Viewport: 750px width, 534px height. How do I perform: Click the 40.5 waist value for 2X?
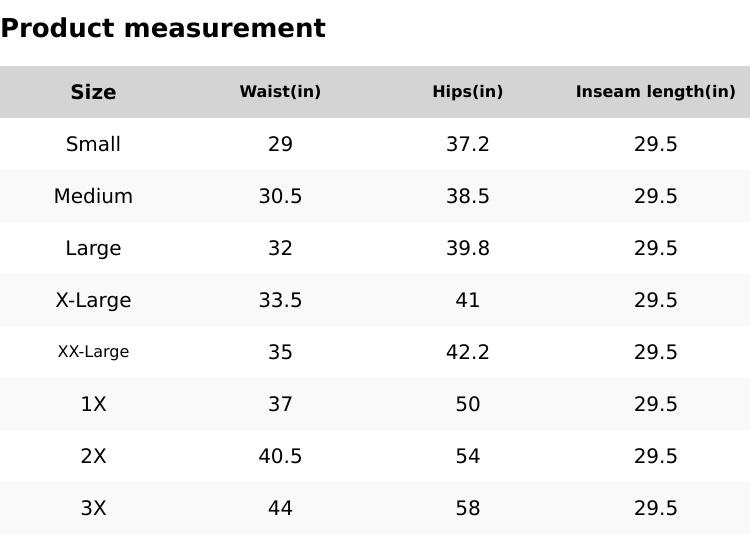280,456
